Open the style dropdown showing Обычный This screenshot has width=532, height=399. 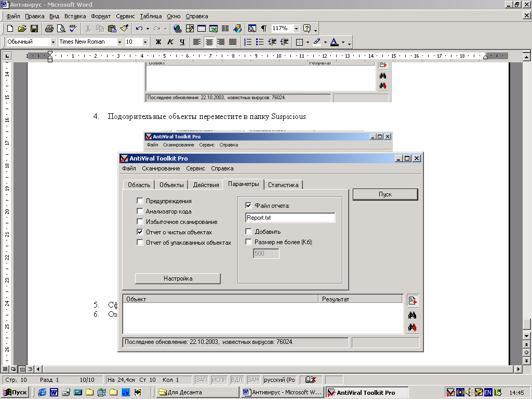[54, 42]
